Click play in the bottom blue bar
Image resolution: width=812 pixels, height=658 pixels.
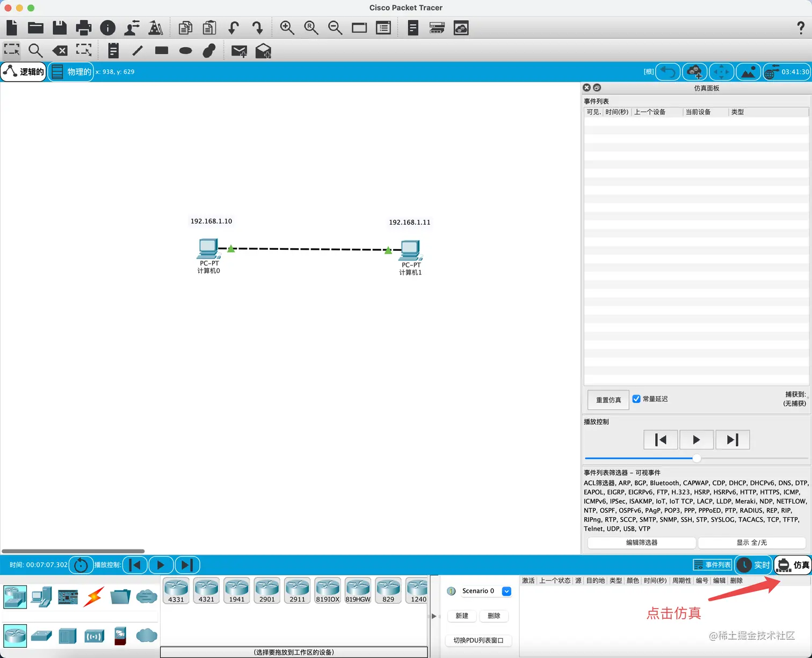[x=161, y=565]
